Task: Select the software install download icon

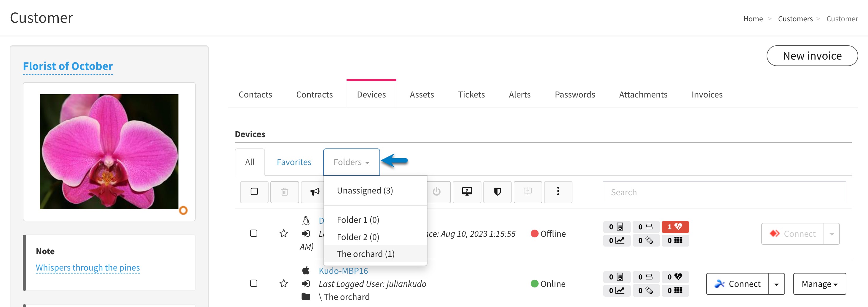Action: [x=528, y=192]
